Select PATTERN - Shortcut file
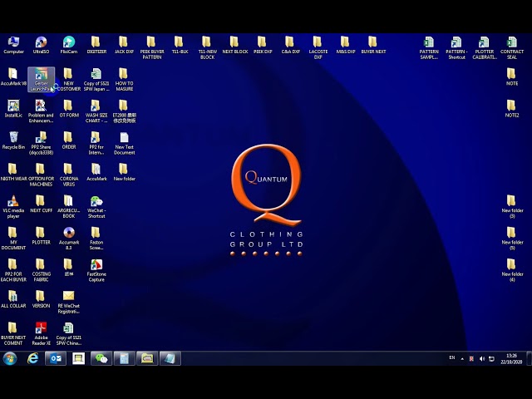The height and width of the screenshot is (399, 532). [456, 48]
